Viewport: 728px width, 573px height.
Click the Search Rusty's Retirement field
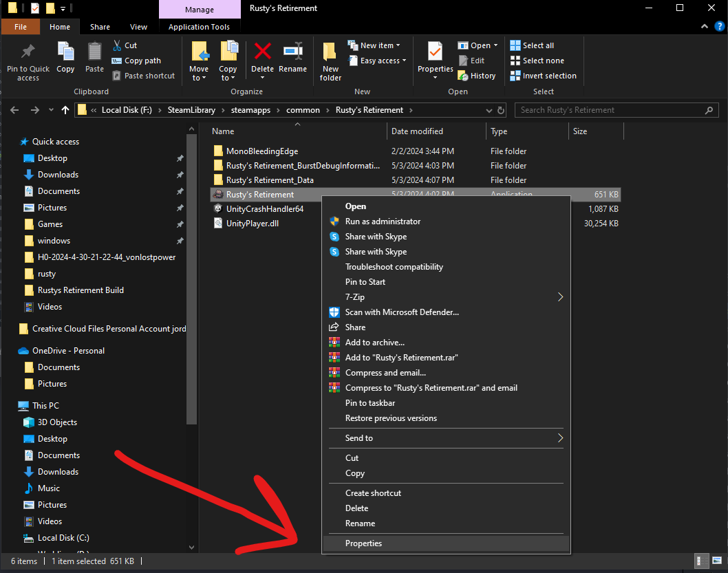(610, 110)
